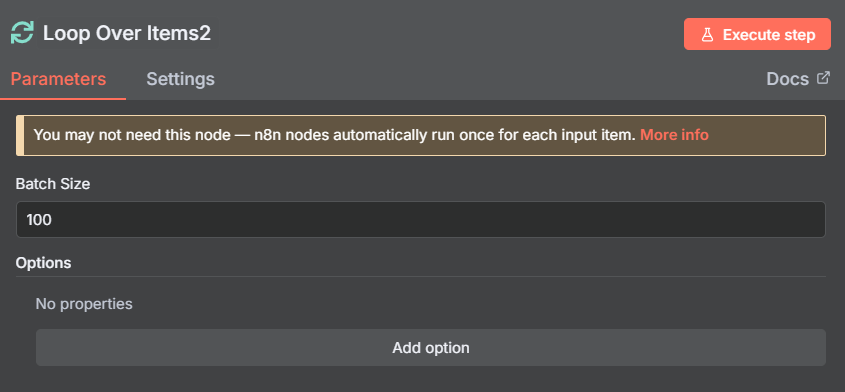The image size is (845, 392).
Task: Switch to the Parameters tab
Action: tap(58, 79)
